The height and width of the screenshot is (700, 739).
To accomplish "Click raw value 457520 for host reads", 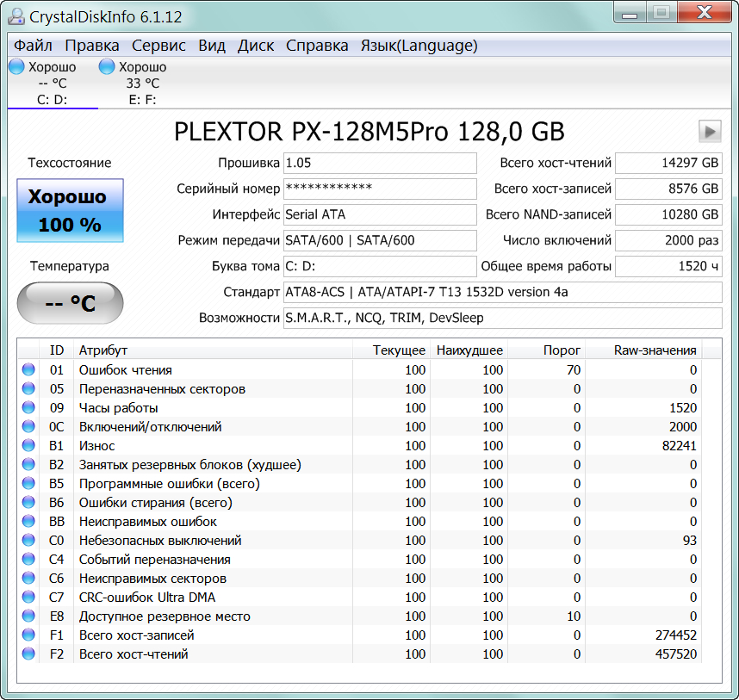I will tap(676, 654).
